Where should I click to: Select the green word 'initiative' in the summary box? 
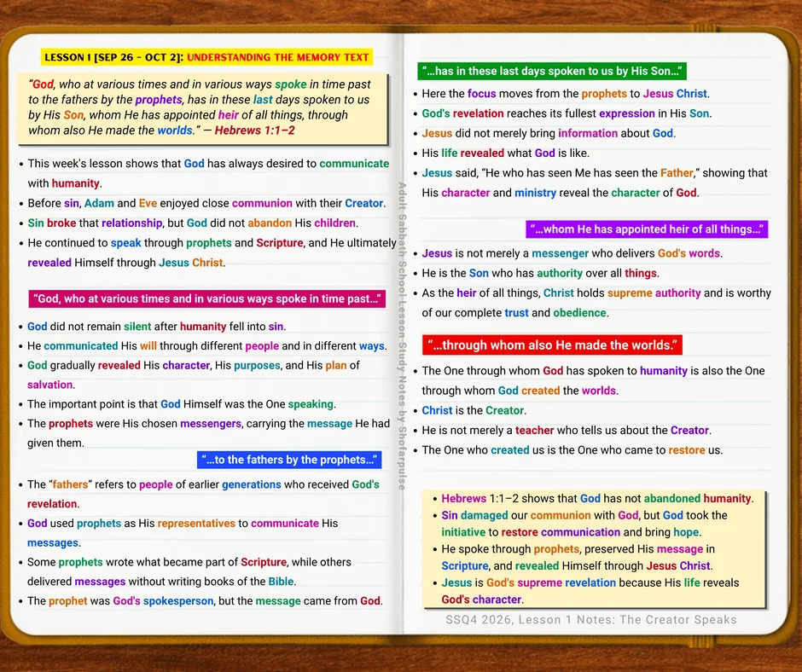(463, 532)
